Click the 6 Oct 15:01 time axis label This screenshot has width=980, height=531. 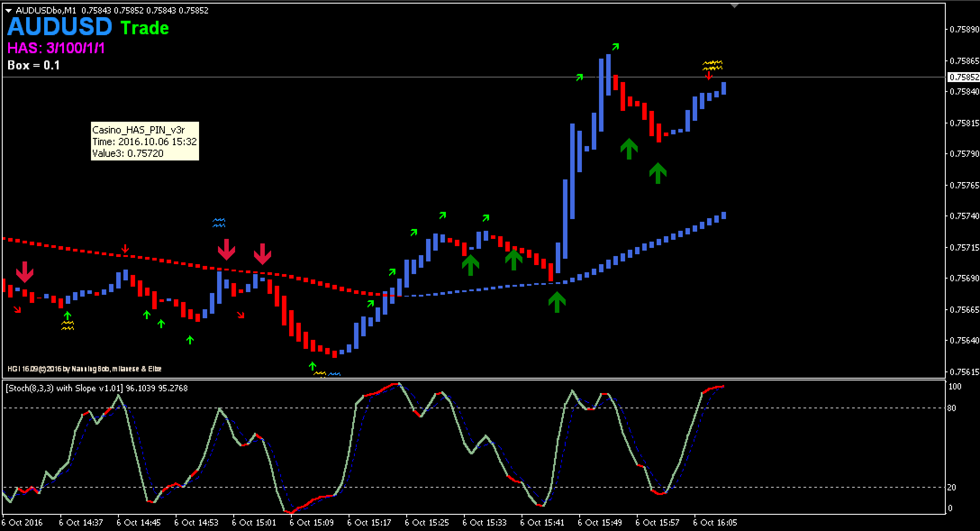tap(254, 523)
